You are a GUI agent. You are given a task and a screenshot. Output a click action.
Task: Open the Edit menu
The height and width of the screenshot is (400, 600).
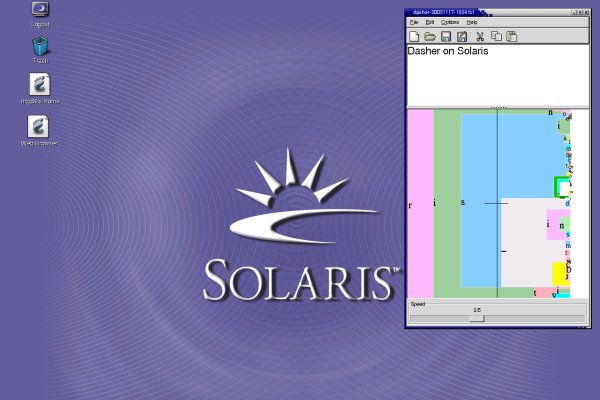pyautogui.click(x=430, y=21)
